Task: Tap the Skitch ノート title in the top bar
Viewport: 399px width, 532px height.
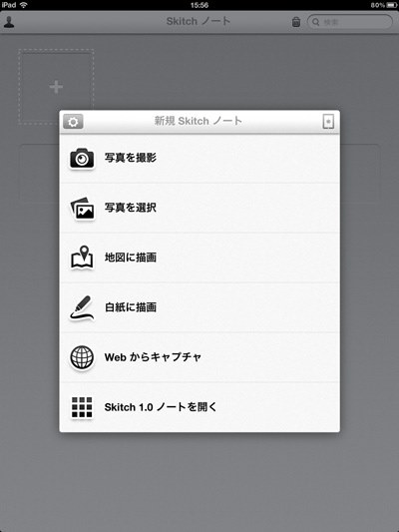Action: click(x=199, y=21)
